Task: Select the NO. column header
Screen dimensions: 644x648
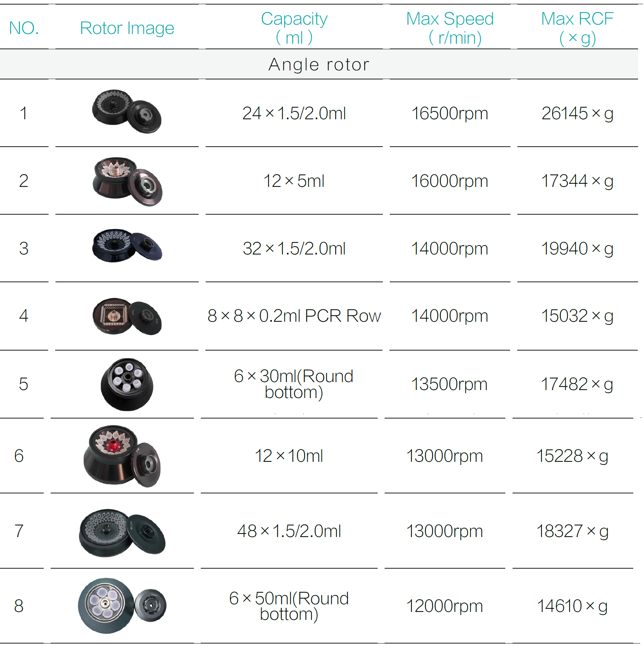Action: (x=24, y=28)
